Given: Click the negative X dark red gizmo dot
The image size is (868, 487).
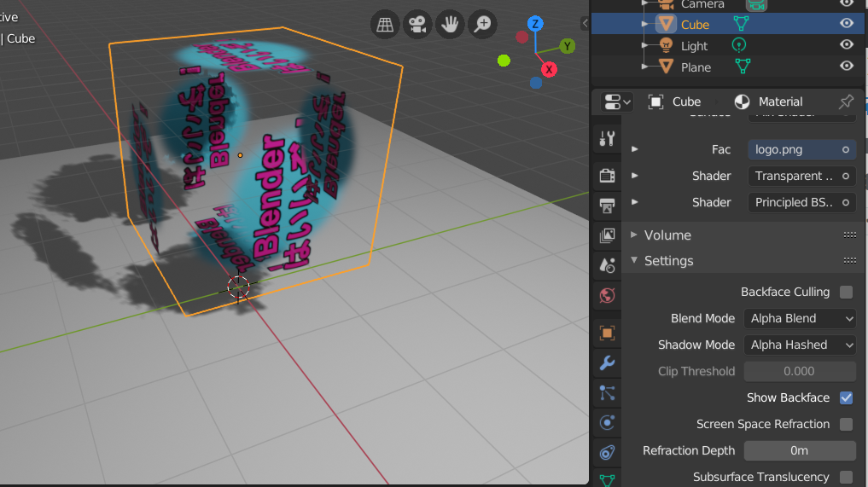Looking at the screenshot, I should pos(522,37).
